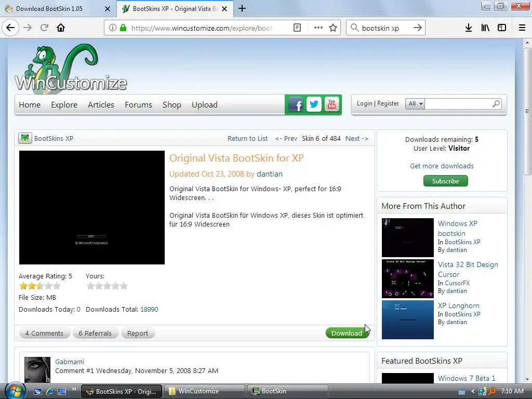The width and height of the screenshot is (532, 399).
Task: Show the sidebar panel
Action: coord(502,28)
